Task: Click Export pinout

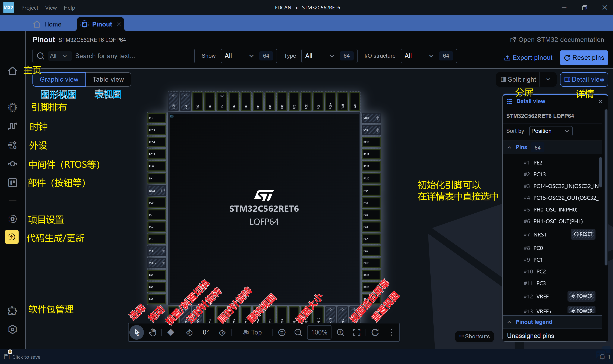Action: 528,58
